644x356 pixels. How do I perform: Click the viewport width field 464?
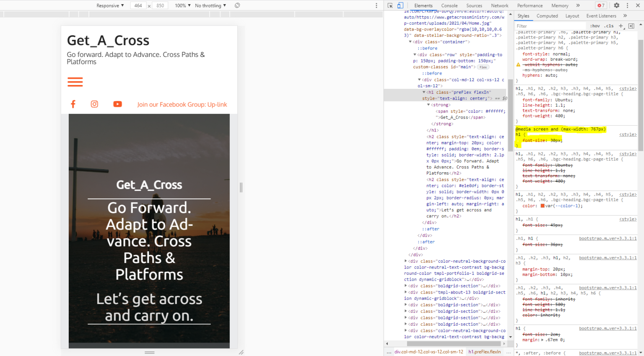[138, 5]
